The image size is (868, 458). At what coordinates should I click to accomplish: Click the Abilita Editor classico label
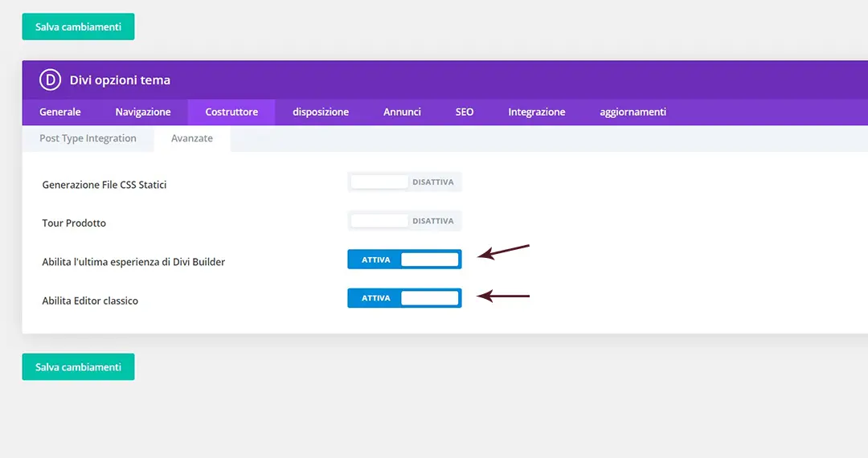pyautogui.click(x=90, y=301)
